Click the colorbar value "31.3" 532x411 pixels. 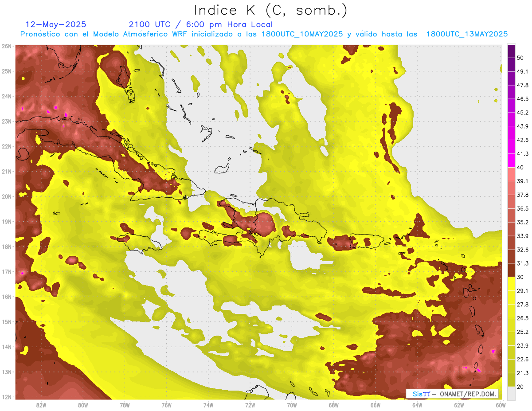tap(523, 263)
